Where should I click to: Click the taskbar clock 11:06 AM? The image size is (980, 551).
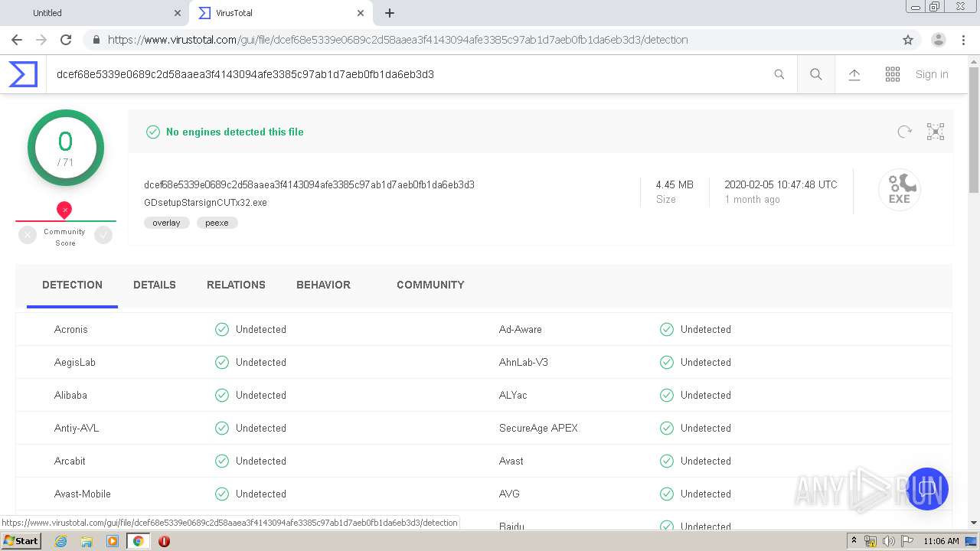point(941,541)
